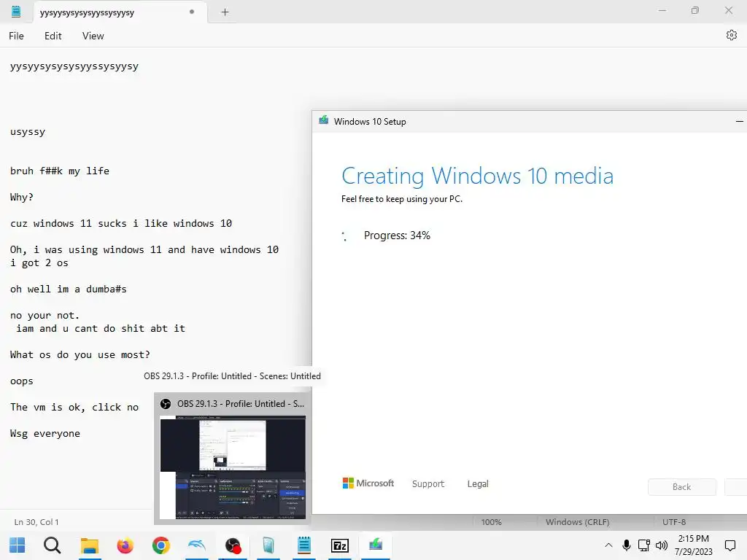Click Ln 30, Col 1 status indicator
Screen dimensions: 747x560
(x=36, y=522)
